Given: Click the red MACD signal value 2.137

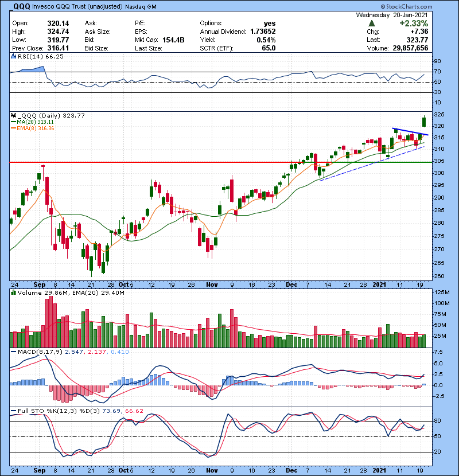Looking at the screenshot, I should [97, 352].
